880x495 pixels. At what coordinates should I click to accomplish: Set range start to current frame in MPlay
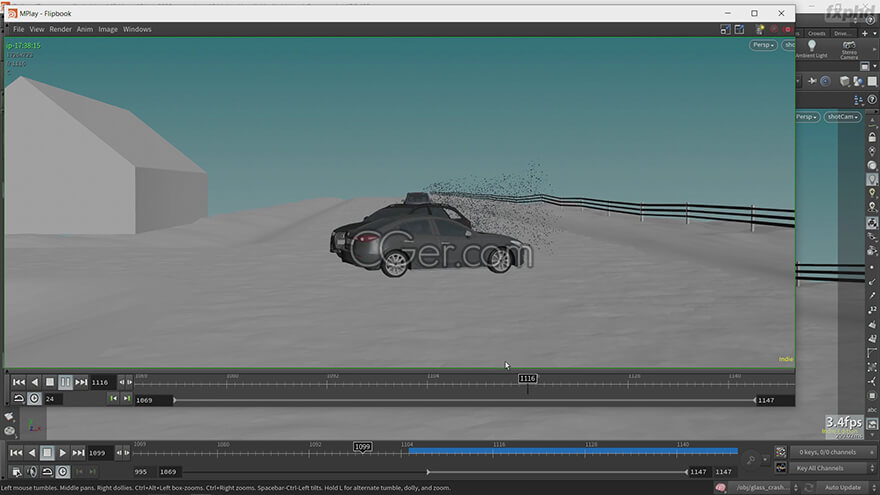coord(113,398)
